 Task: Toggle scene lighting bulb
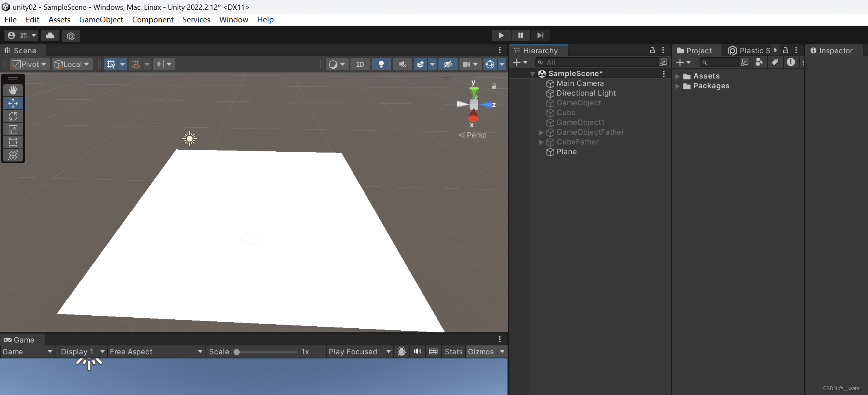pos(381,64)
